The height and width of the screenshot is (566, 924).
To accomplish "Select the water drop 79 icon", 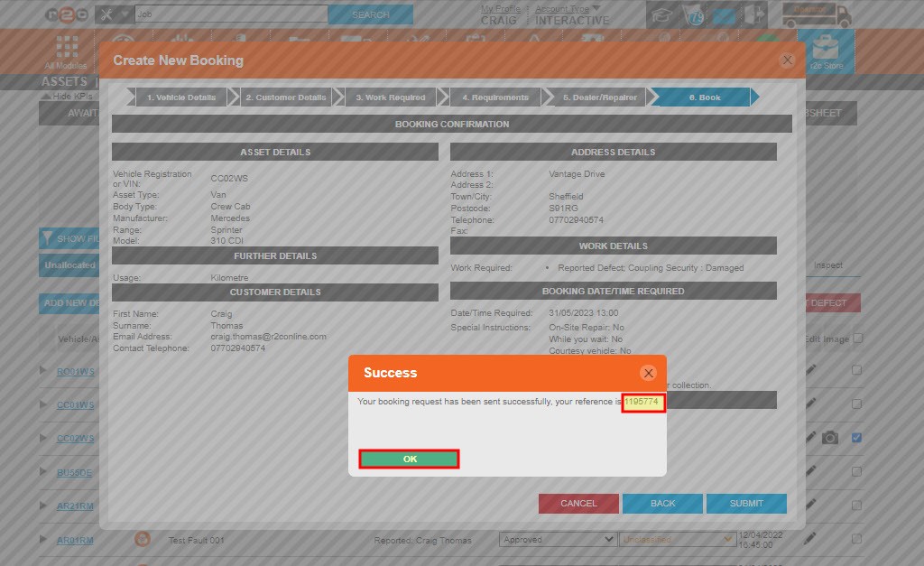I will tap(694, 15).
